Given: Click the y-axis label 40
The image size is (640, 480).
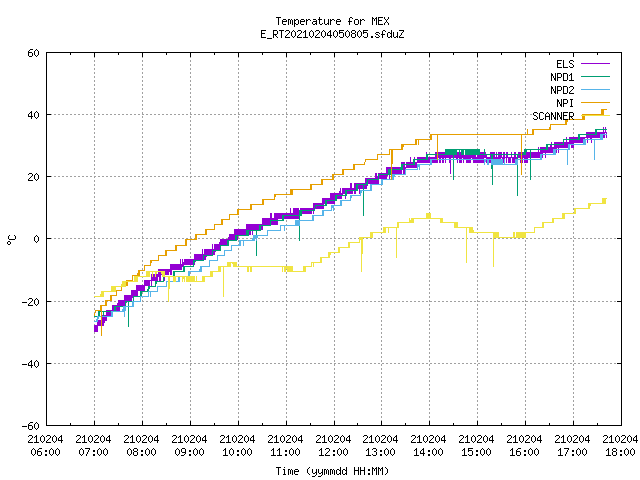Looking at the screenshot, I should pyautogui.click(x=33, y=115).
